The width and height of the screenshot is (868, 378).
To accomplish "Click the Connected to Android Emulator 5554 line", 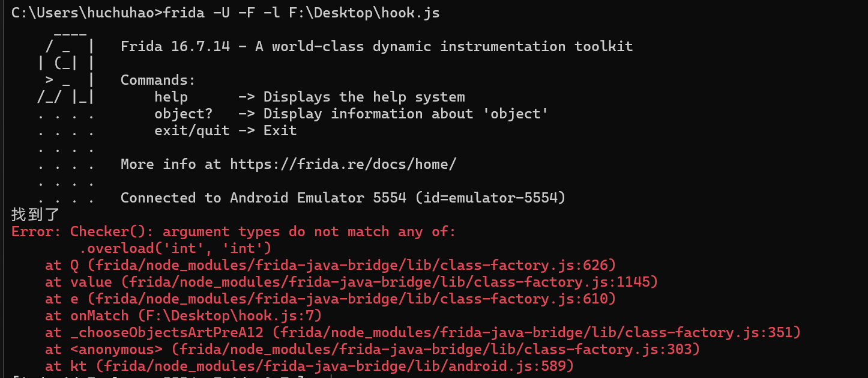I will pos(343,198).
